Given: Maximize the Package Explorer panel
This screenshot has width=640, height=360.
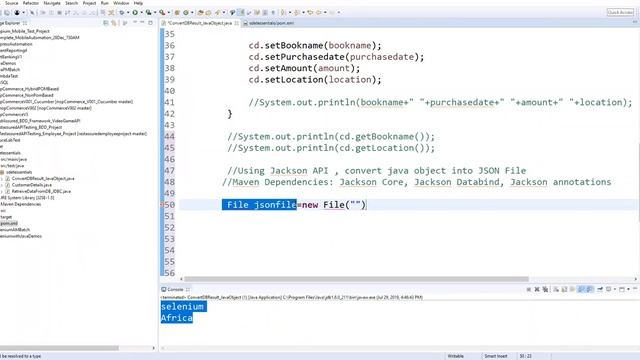Looking at the screenshot, I should point(150,23).
